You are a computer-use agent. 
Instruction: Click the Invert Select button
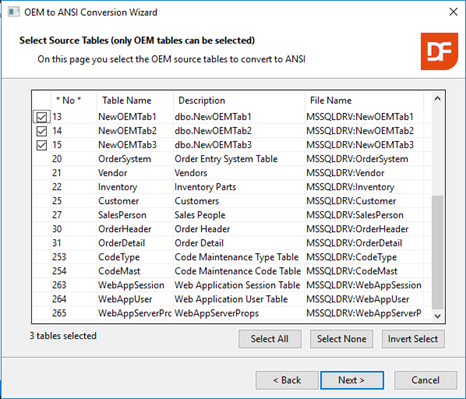[x=413, y=339]
